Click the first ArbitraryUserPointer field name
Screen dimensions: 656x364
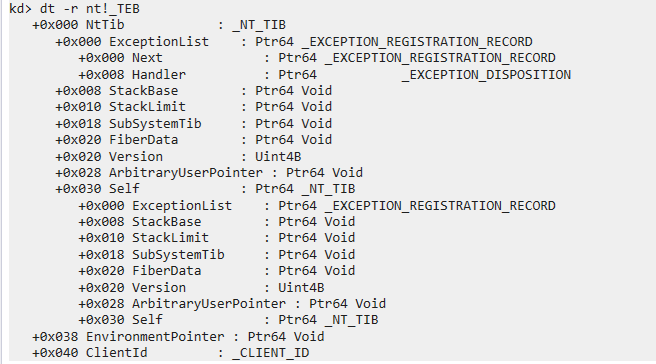[x=186, y=173]
